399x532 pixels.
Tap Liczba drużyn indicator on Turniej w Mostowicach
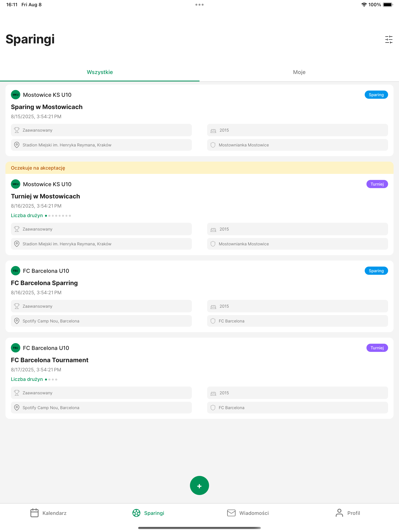point(41,216)
